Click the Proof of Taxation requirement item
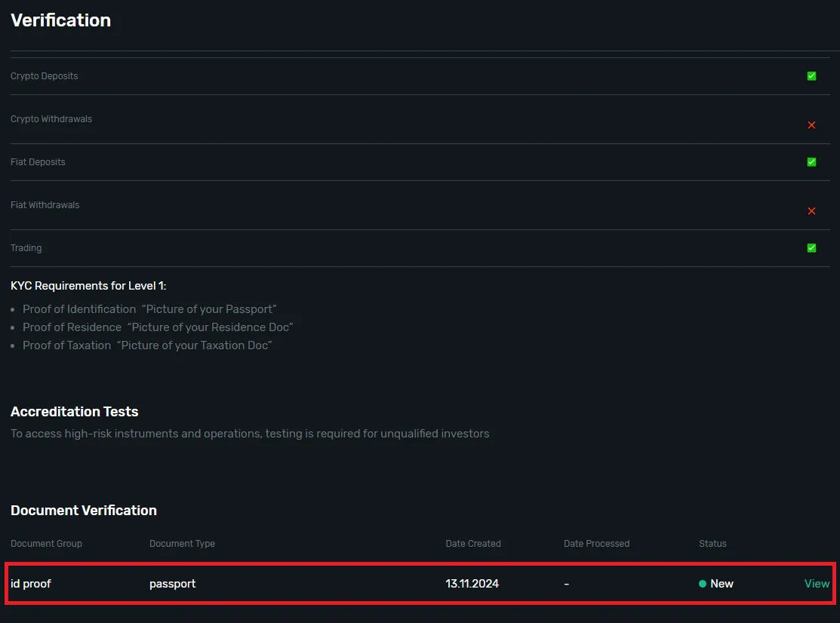Image resolution: width=840 pixels, height=623 pixels. [147, 345]
